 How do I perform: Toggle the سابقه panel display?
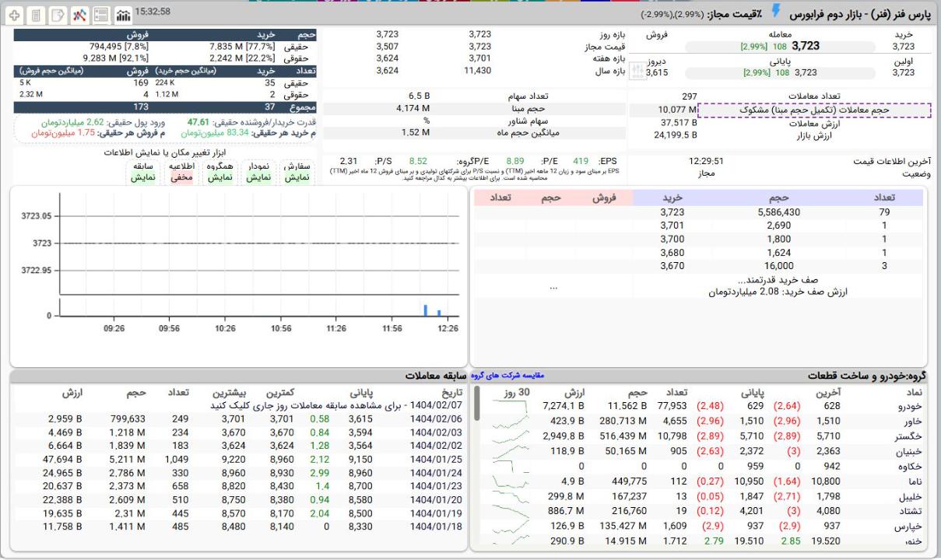142,172
